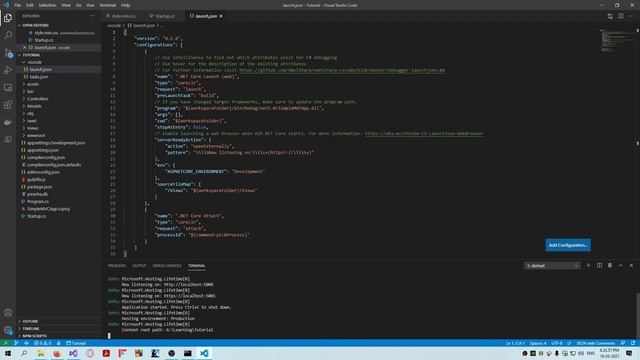Open notifications bell in status bar
Image resolution: width=640 pixels, height=360 pixels.
click(633, 343)
